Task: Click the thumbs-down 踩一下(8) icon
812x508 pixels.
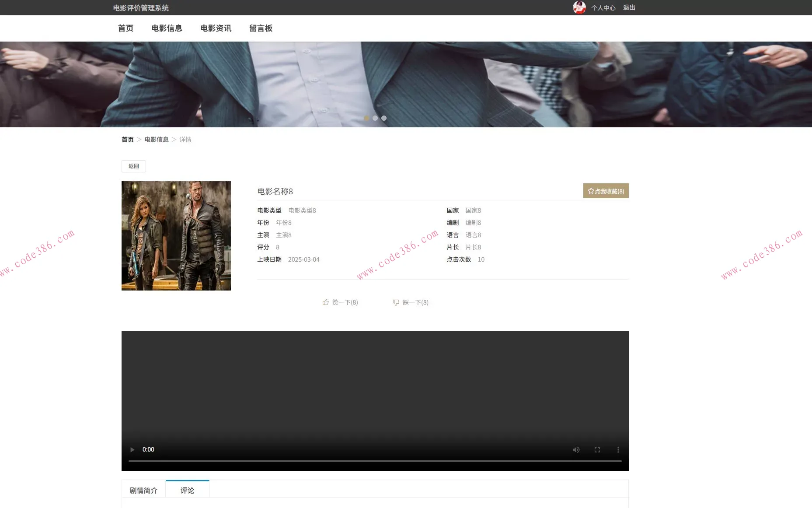Action: tap(396, 302)
